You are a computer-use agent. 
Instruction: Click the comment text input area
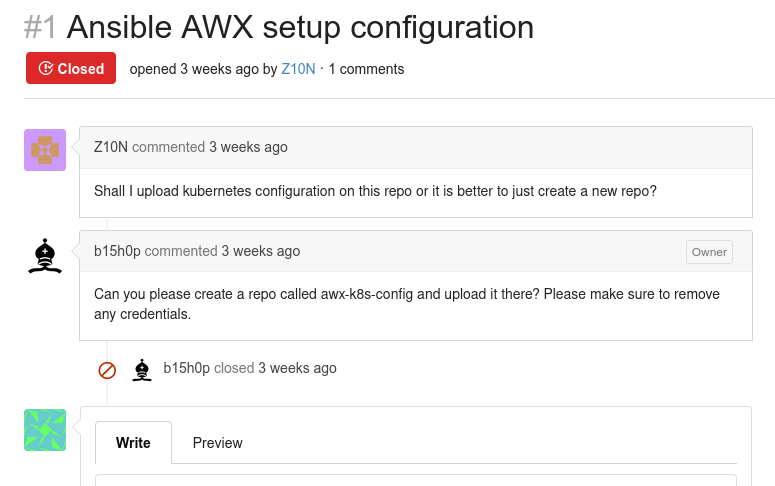(x=416, y=480)
